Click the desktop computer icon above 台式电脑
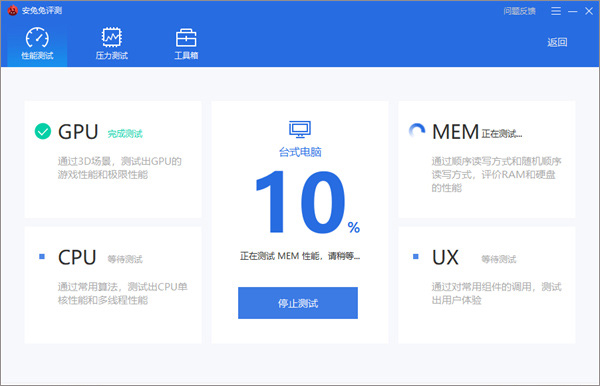This screenshot has height=386, width=600. (300, 129)
